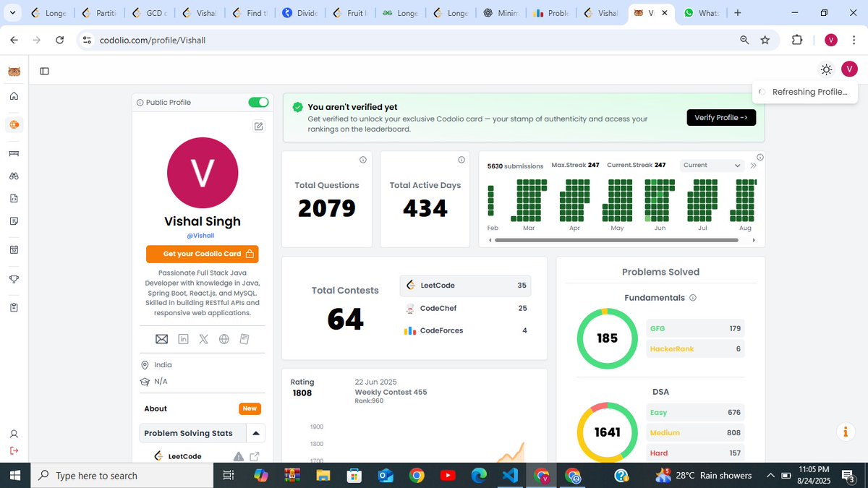Open the resume document icon on profile
This screenshot has height=488, width=868.
[244, 339]
